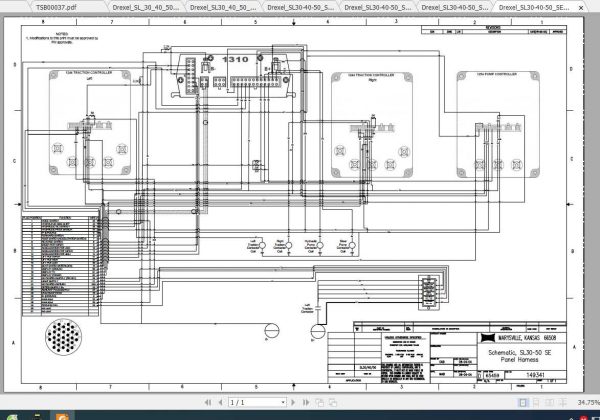Open the page number dropdown

click(283, 402)
